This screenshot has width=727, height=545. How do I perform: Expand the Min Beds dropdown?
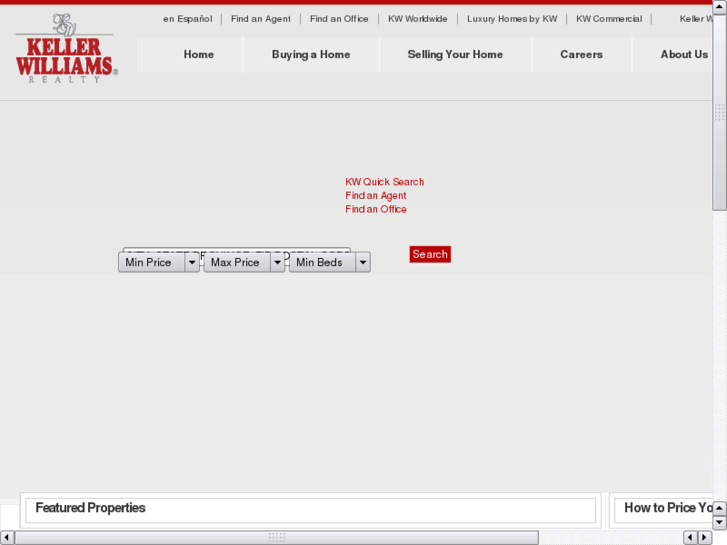pos(330,263)
